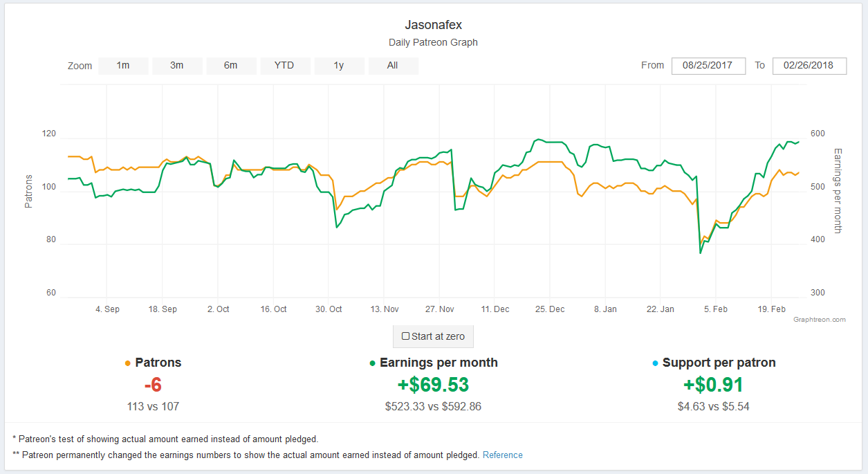Viewport: 868px width, 474px height.
Task: Toggle the Support per patron legend series
Action: 714,363
